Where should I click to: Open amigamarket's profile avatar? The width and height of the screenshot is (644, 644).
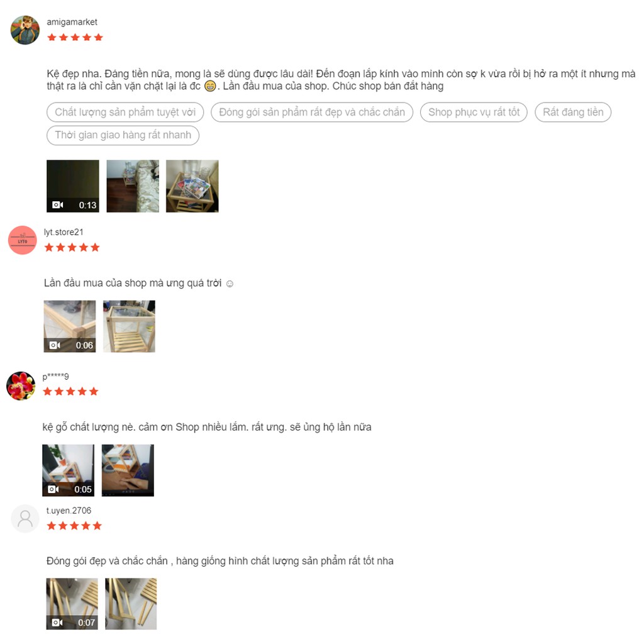25,30
